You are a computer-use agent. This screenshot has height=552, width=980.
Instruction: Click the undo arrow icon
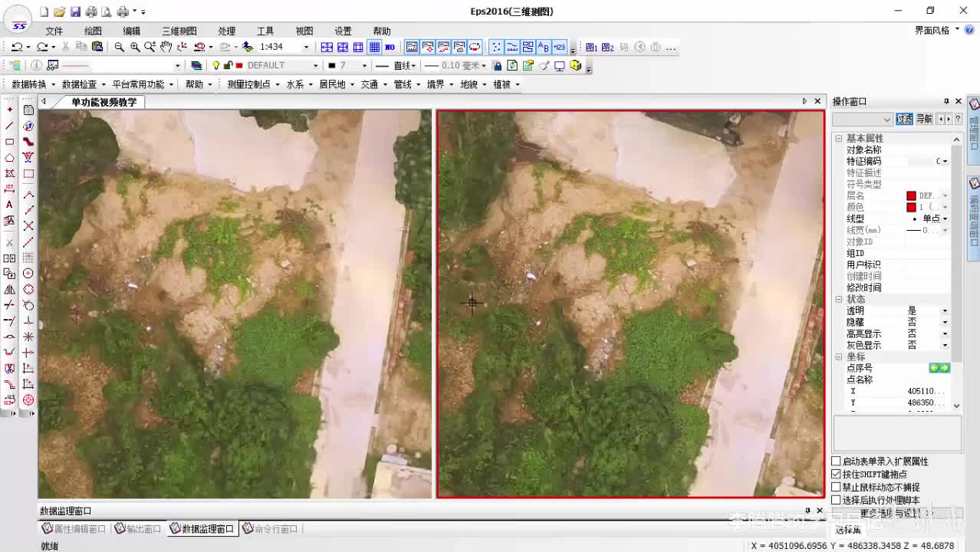pyautogui.click(x=16, y=47)
